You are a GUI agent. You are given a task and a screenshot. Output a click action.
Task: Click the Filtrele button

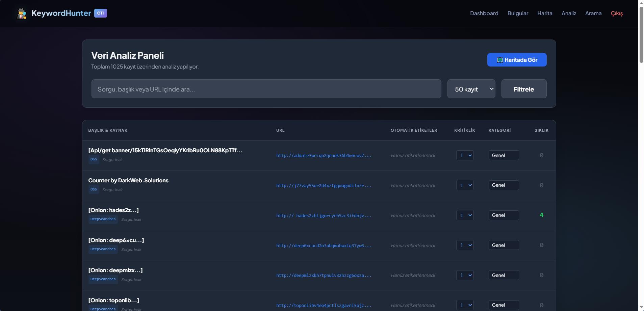coord(524,89)
